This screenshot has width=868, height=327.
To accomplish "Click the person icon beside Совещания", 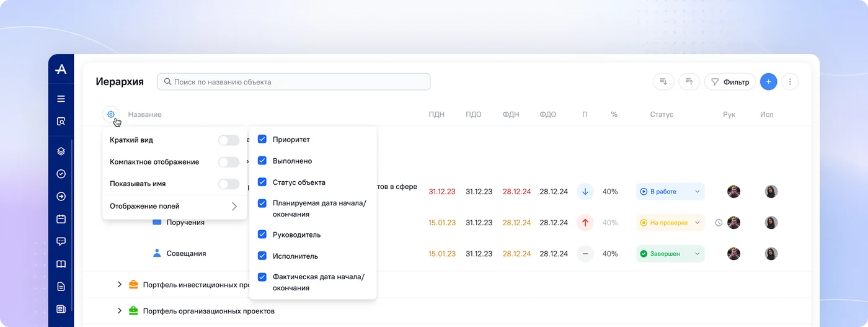I will click(x=157, y=253).
